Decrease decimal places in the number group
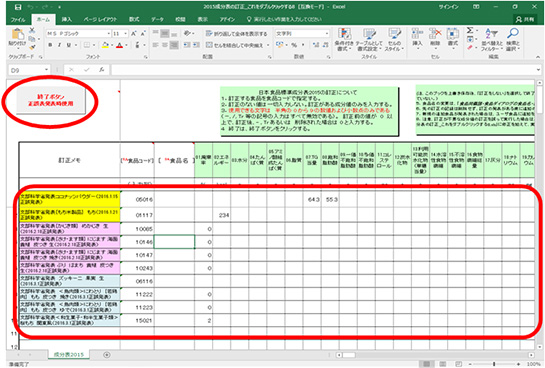The height and width of the screenshot is (368, 545). pyautogui.click(x=325, y=45)
